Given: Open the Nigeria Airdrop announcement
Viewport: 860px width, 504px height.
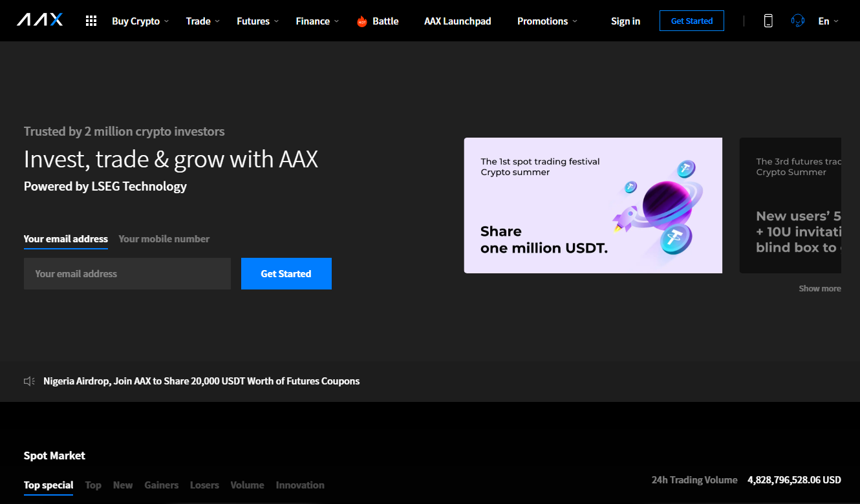Looking at the screenshot, I should 202,381.
